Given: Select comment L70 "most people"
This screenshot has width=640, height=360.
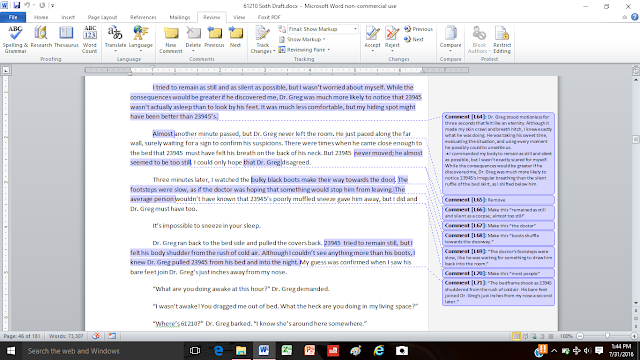Looking at the screenshot, I should click(x=498, y=273).
